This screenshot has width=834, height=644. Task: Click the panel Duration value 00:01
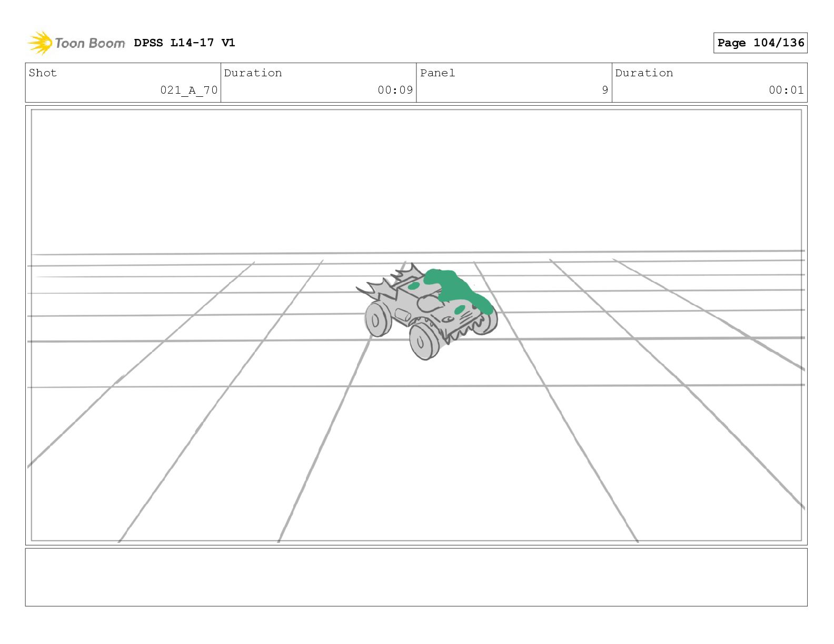tap(786, 90)
